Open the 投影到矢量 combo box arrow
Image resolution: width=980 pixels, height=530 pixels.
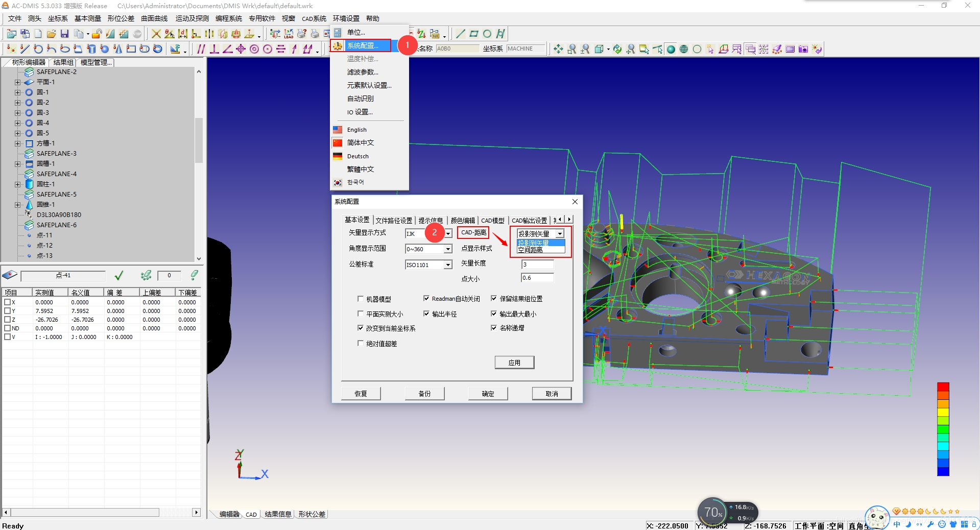(560, 234)
